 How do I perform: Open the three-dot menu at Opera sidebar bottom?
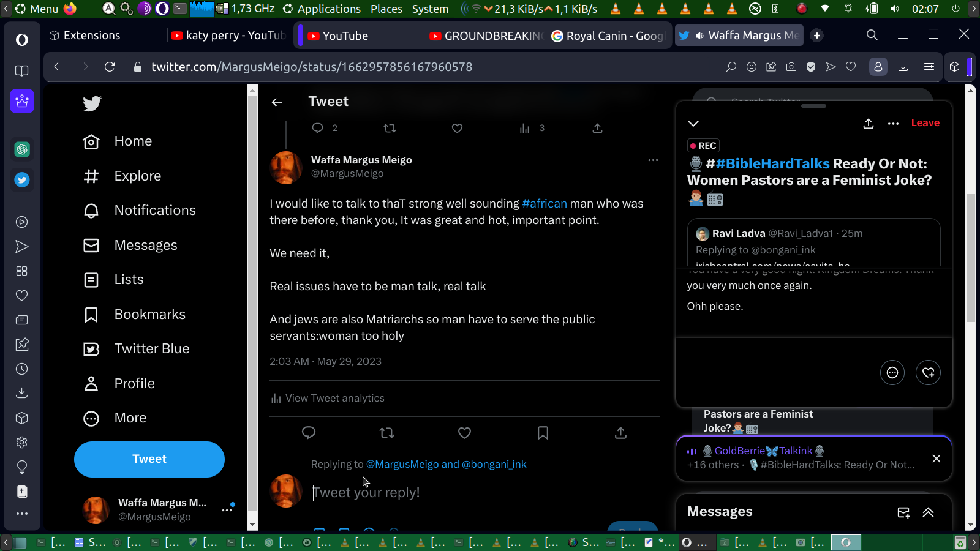pyautogui.click(x=22, y=514)
